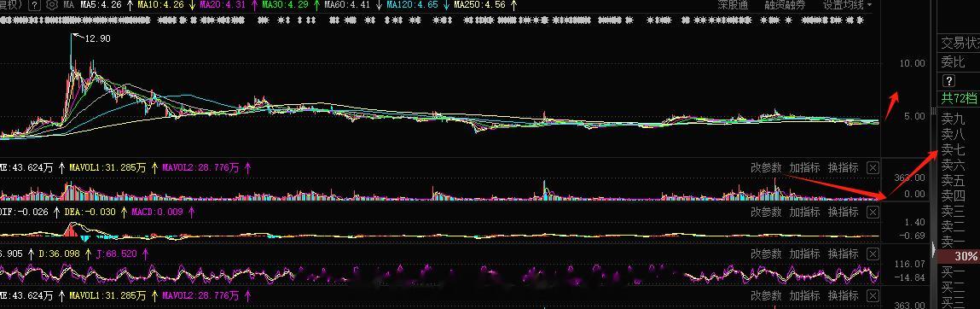The width and height of the screenshot is (980, 309).
Task: Click the J:68.520 value
Action: (116, 254)
